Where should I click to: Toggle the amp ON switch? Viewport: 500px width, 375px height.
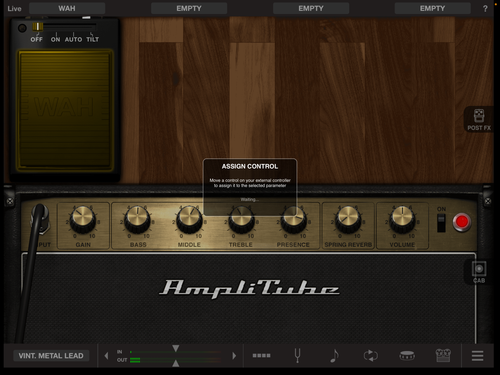pos(441,223)
